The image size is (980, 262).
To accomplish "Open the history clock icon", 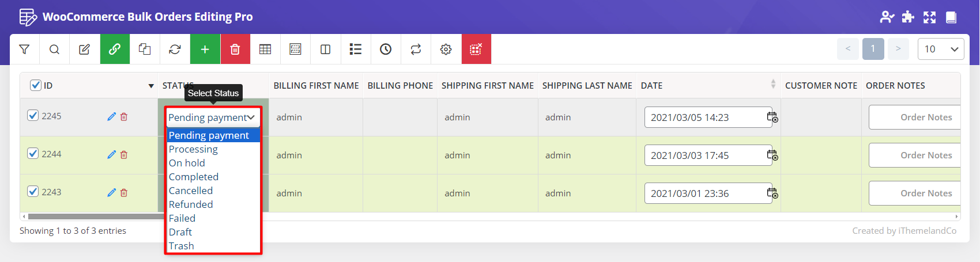I will coord(386,50).
